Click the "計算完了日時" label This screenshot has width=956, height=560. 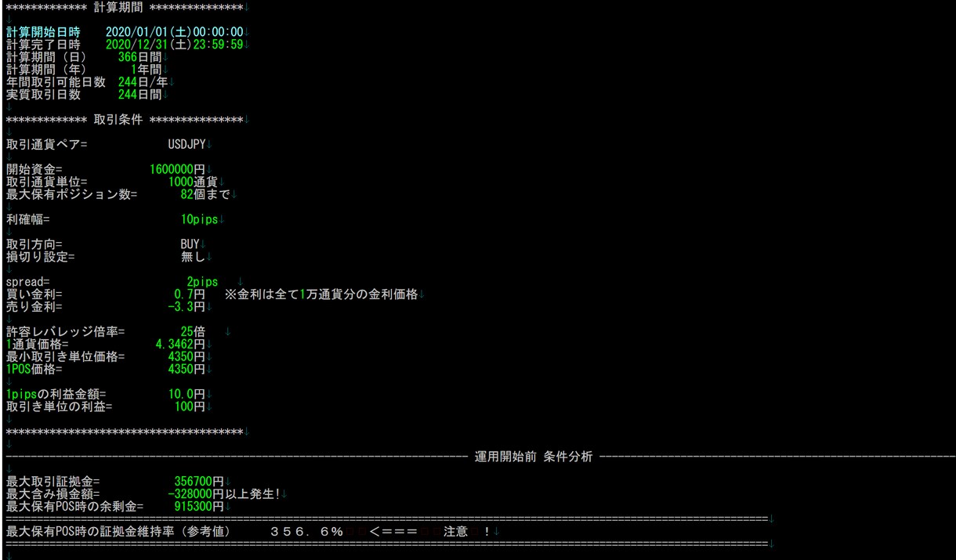(43, 45)
